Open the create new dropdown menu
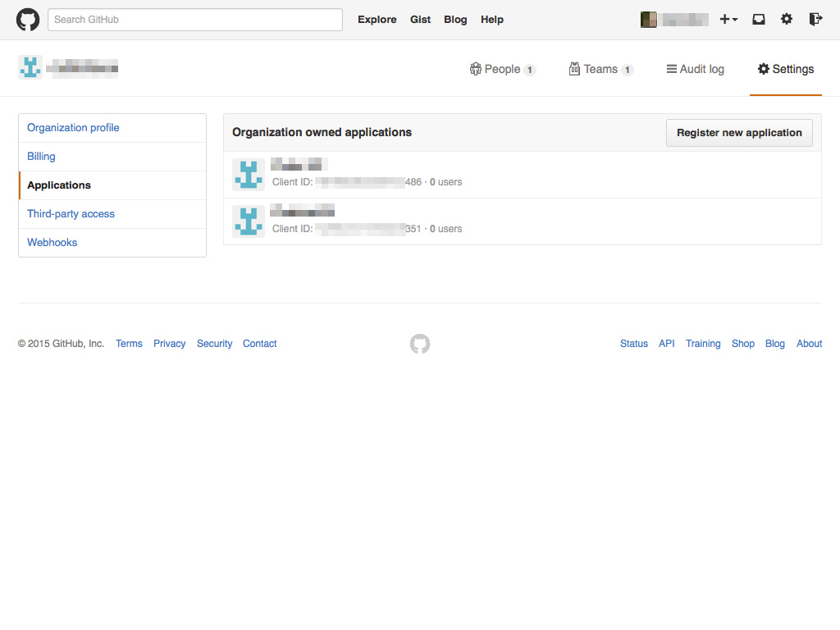This screenshot has width=840, height=630. (728, 19)
